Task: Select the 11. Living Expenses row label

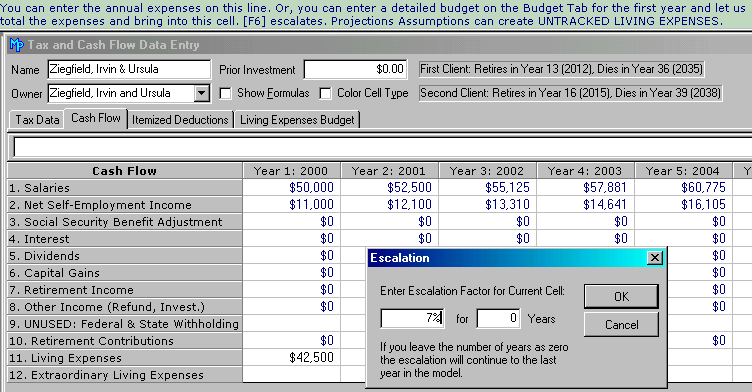Action: click(x=125, y=358)
